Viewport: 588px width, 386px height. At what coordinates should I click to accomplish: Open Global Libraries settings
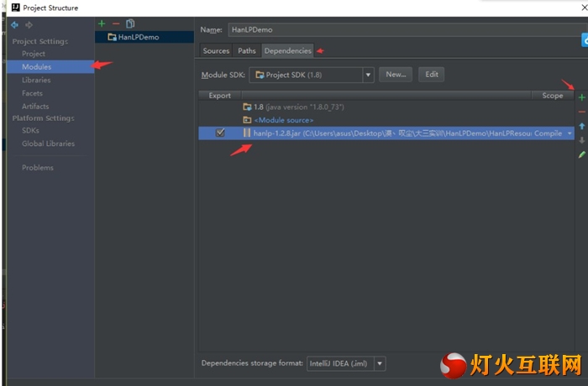coord(48,143)
